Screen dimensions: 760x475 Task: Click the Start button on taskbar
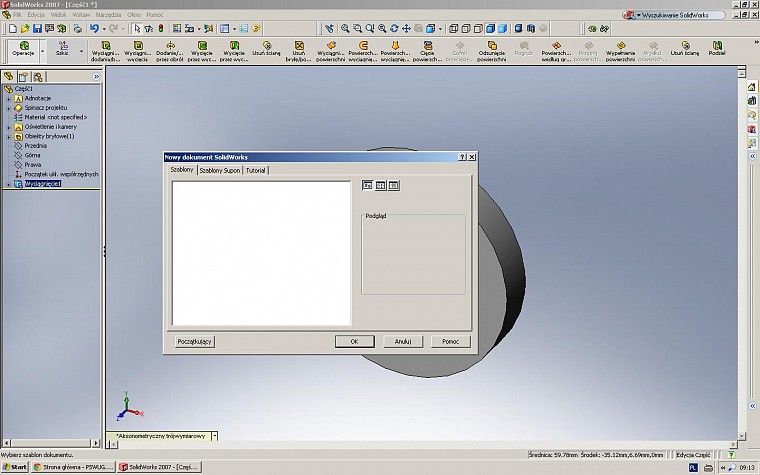coord(15,467)
